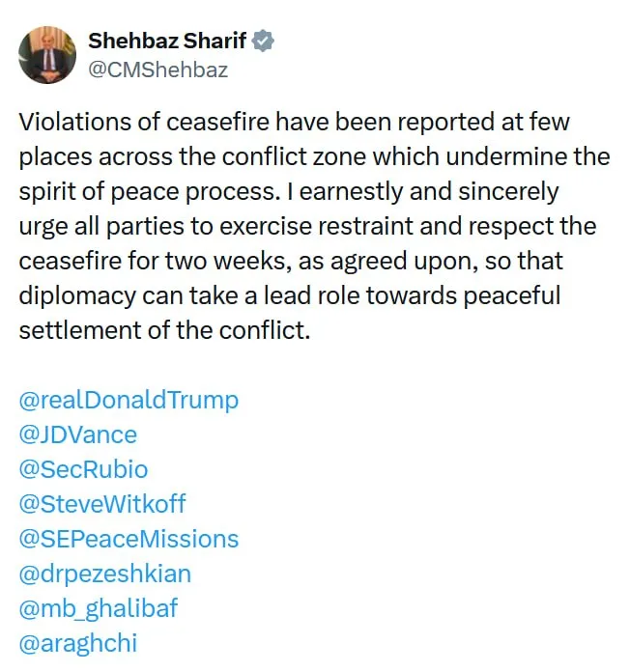
Task: Click the line starting 'urge all parties'
Action: coord(307,226)
